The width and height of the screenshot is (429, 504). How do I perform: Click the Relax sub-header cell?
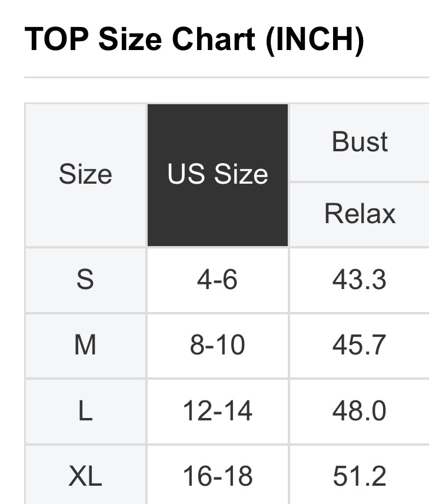[360, 214]
